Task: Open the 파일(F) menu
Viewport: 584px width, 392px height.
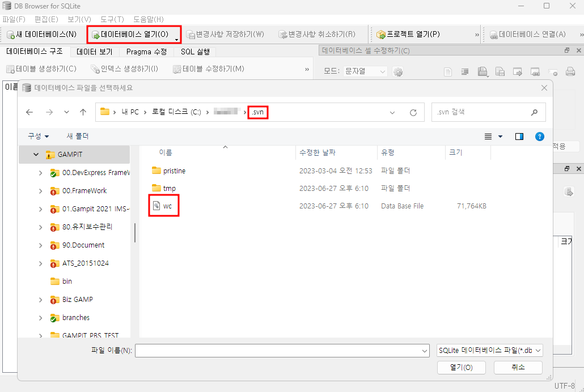Action: click(x=14, y=19)
